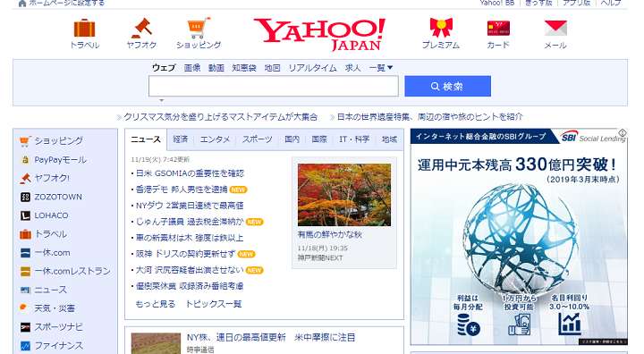Open the Mail (メール) envelope icon
The height and width of the screenshot is (354, 644).
click(555, 28)
